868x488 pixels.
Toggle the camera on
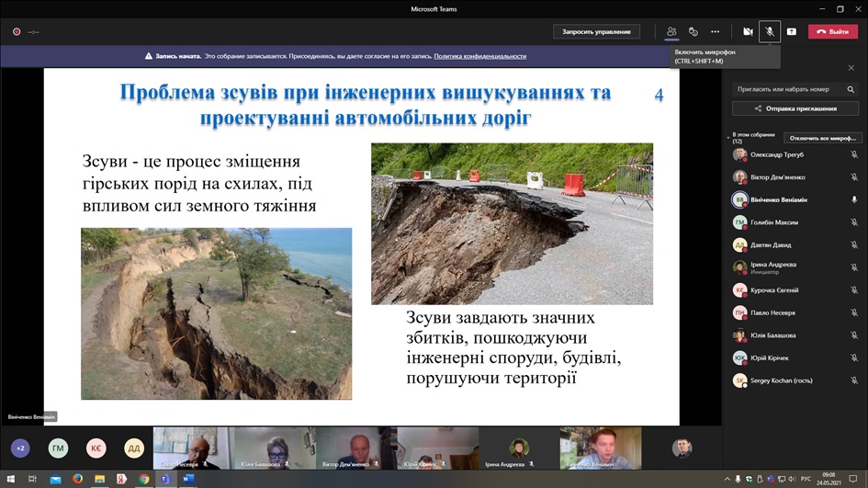748,31
